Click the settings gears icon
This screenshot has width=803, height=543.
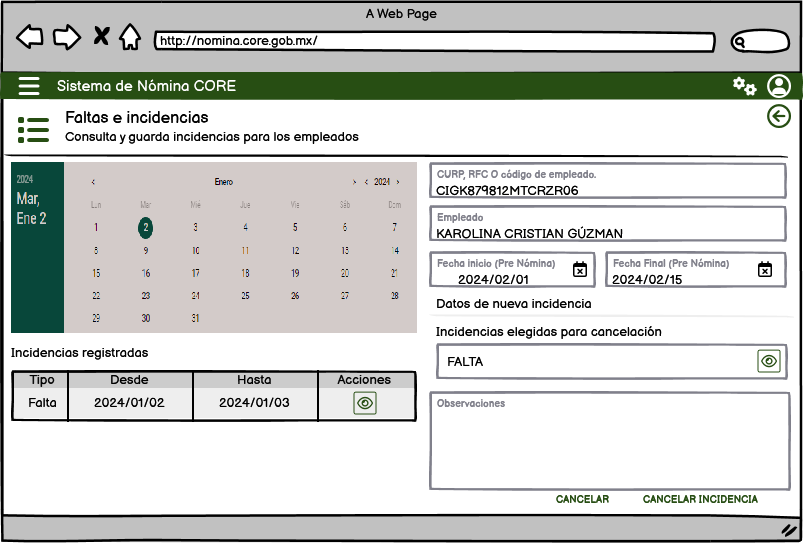[744, 86]
